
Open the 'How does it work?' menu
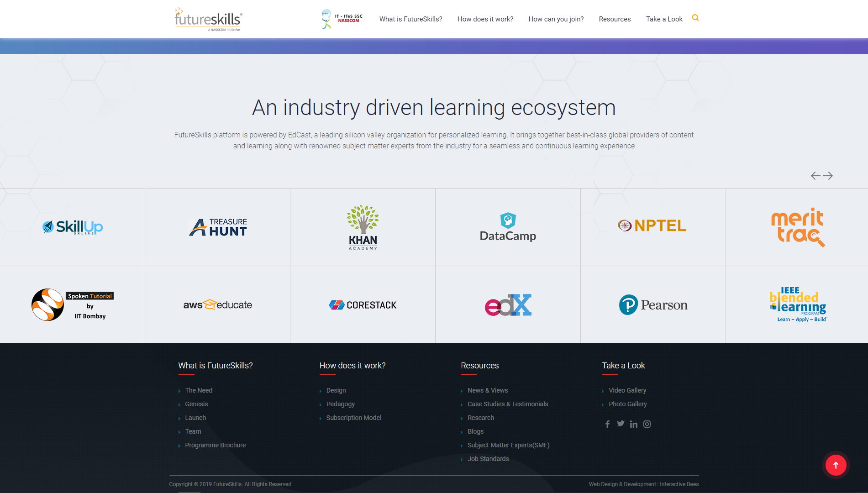coord(485,19)
